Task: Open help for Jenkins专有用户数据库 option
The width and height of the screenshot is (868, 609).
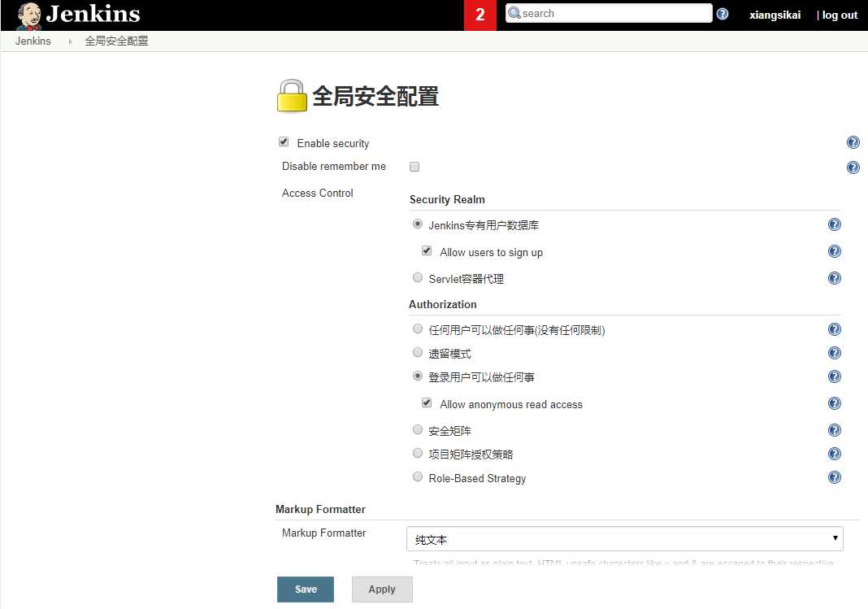Action: pyautogui.click(x=834, y=224)
